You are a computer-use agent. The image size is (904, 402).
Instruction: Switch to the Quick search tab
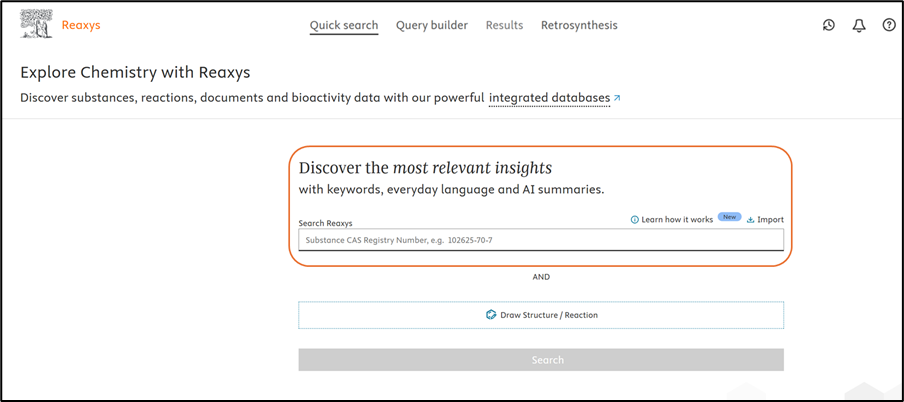tap(344, 25)
